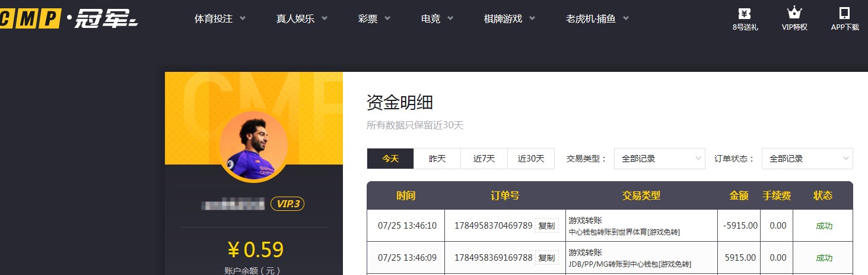Image resolution: width=868 pixels, height=275 pixels.
Task: Click the 07/25 13:46:09 time cell
Action: click(x=407, y=258)
